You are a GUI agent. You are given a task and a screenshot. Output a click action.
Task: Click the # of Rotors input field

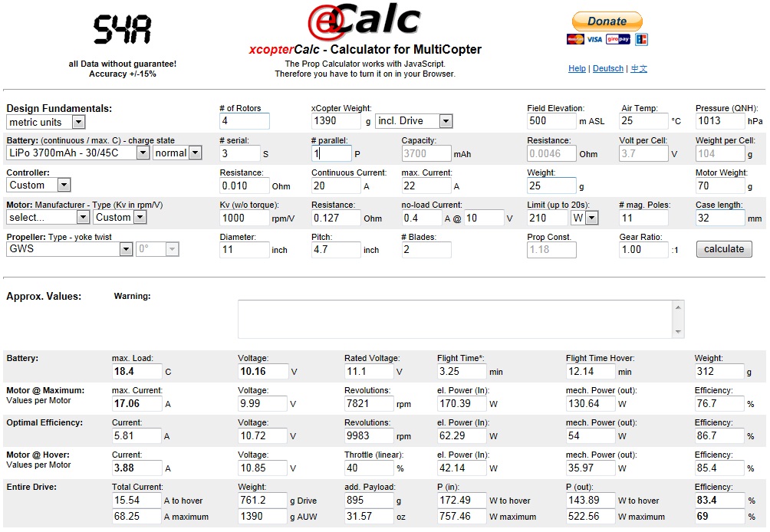tap(245, 121)
